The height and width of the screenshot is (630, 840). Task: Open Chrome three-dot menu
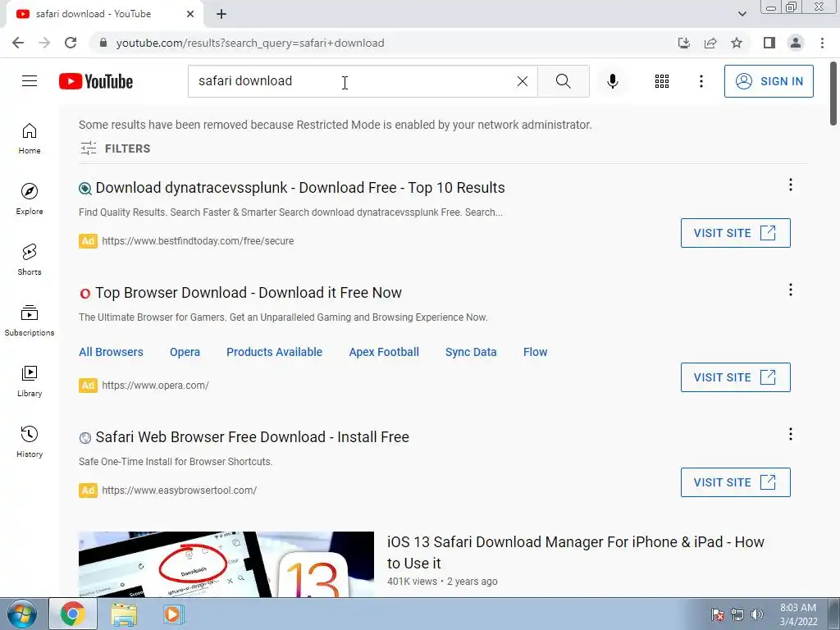point(822,43)
